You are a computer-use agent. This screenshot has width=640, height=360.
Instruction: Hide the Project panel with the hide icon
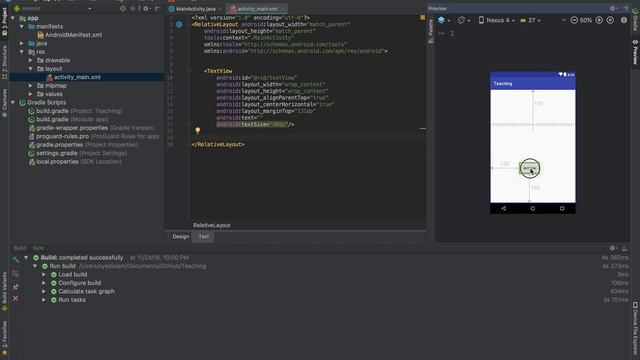click(157, 8)
